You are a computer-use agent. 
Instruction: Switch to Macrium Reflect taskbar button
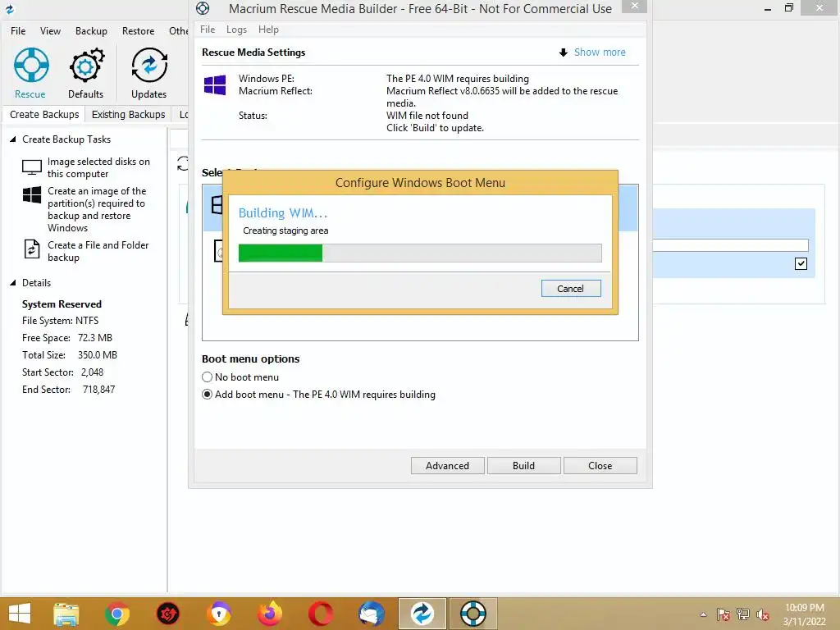pos(422,614)
